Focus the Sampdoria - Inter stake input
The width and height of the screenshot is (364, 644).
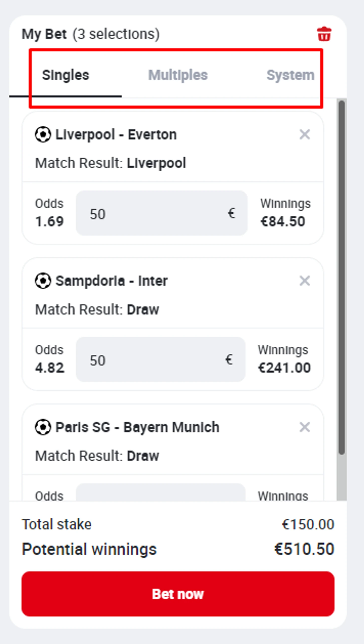(x=161, y=359)
